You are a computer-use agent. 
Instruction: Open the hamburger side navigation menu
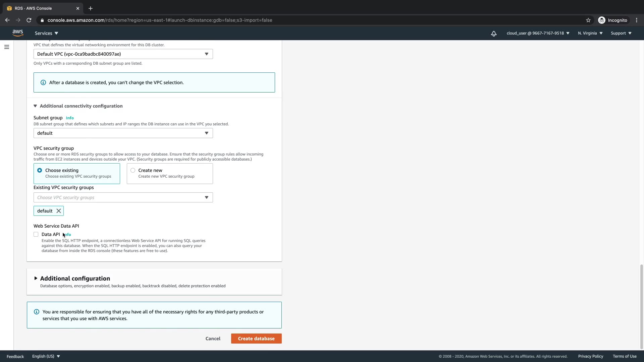[x=7, y=47]
